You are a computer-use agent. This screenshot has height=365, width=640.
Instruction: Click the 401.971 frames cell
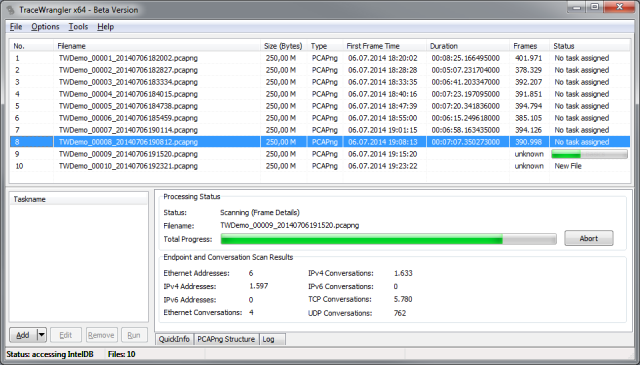529,58
